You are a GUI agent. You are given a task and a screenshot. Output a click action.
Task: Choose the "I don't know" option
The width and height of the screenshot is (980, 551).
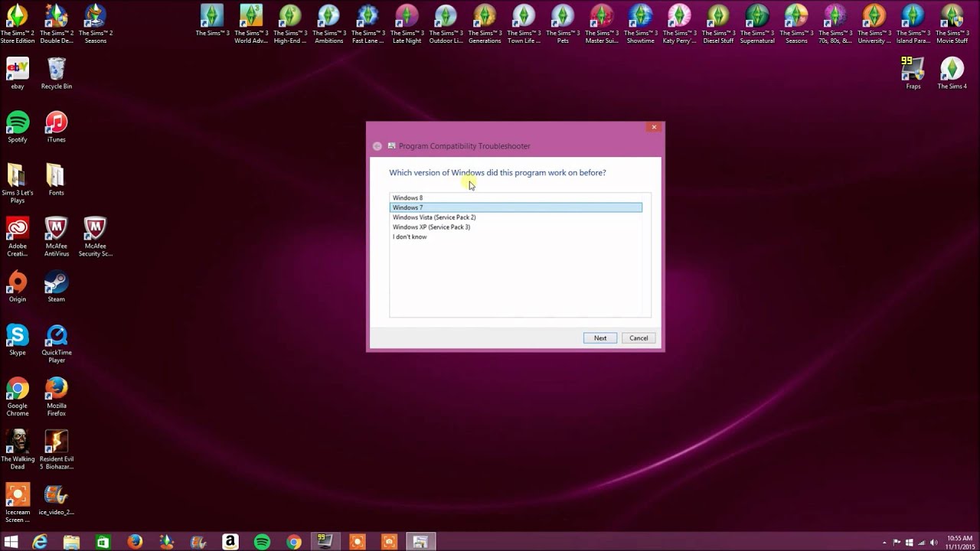[516, 237]
